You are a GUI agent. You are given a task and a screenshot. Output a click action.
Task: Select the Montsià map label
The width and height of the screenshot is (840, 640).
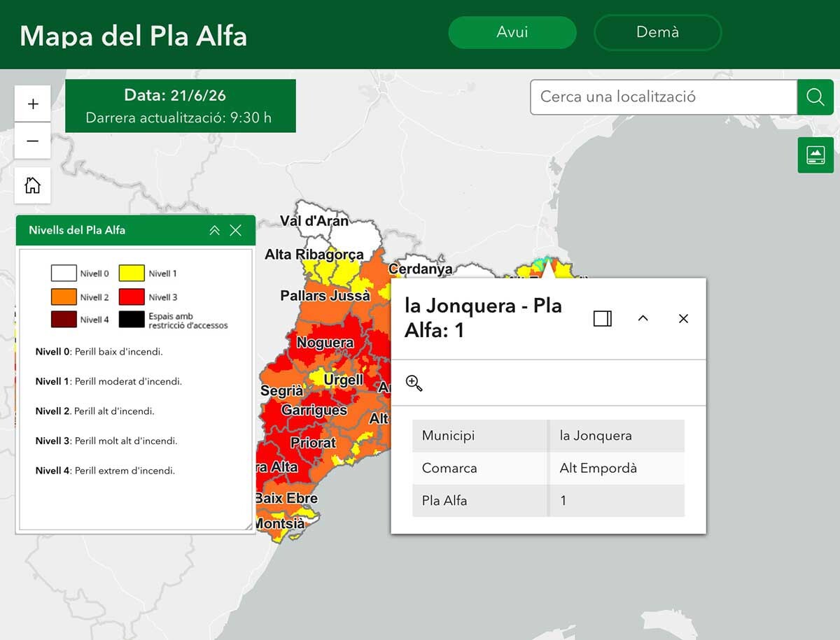(x=280, y=524)
